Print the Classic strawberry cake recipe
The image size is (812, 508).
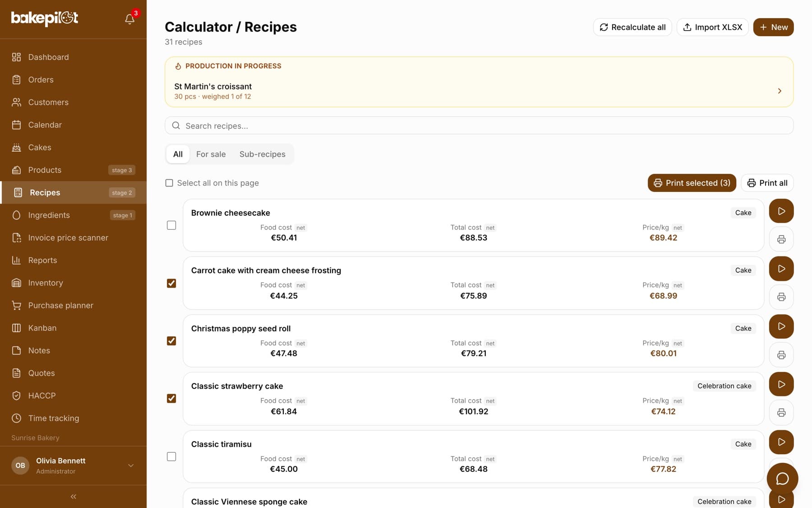point(781,413)
